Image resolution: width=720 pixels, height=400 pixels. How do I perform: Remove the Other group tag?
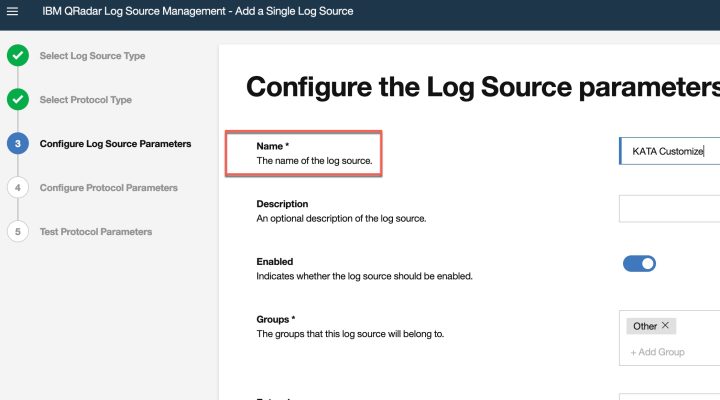(x=665, y=325)
